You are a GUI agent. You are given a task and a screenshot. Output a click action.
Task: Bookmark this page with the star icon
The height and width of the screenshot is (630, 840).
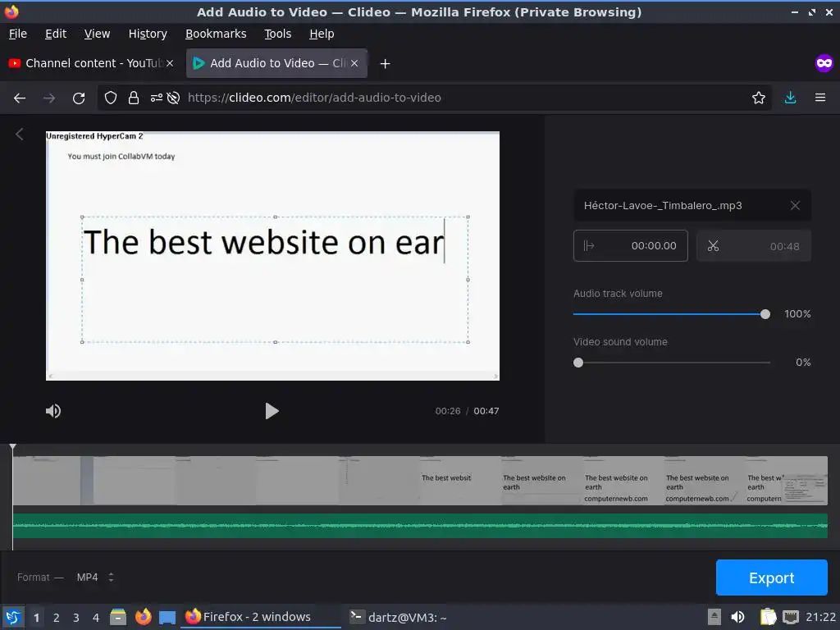[x=758, y=98]
